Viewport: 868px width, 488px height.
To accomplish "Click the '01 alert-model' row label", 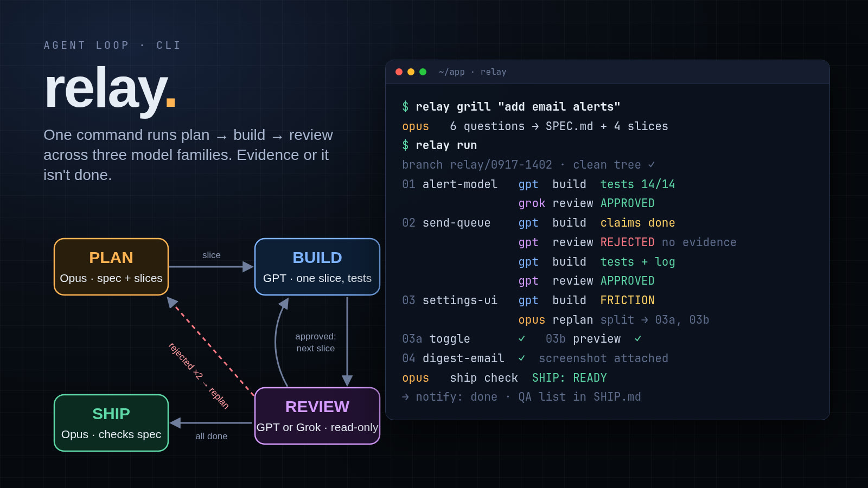I will [x=450, y=184].
